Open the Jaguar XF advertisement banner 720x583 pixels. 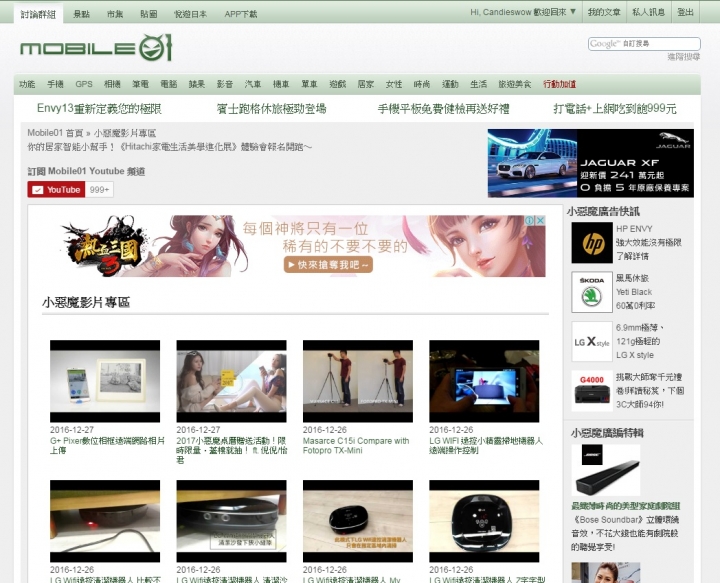coord(591,163)
